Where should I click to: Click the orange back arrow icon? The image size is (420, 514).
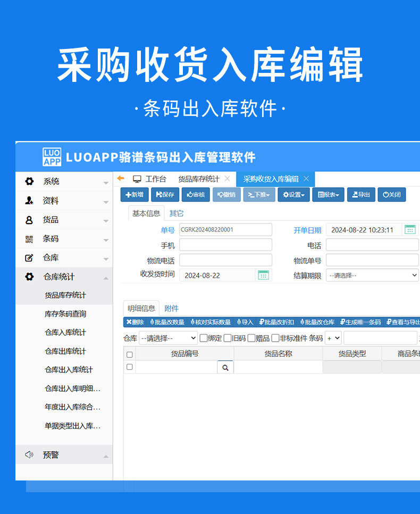click(x=121, y=178)
